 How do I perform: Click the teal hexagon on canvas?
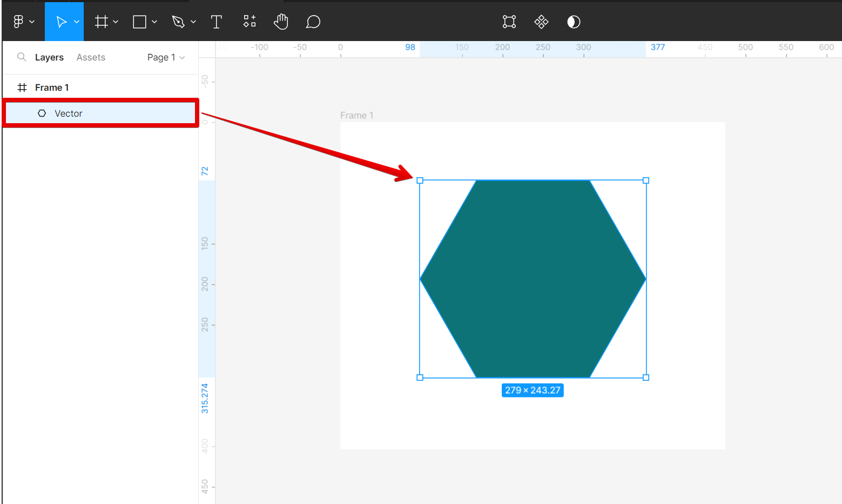(x=533, y=279)
